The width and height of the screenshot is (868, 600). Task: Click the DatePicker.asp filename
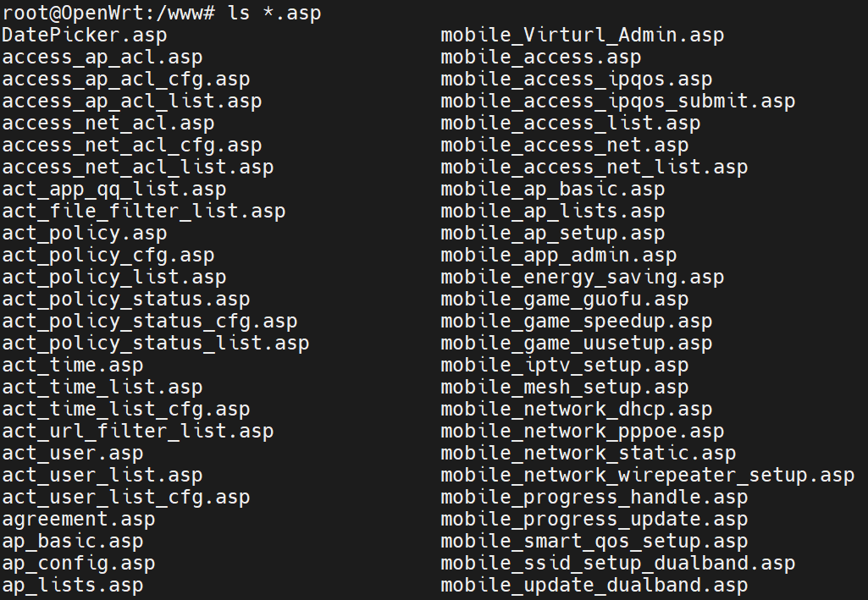click(85, 36)
